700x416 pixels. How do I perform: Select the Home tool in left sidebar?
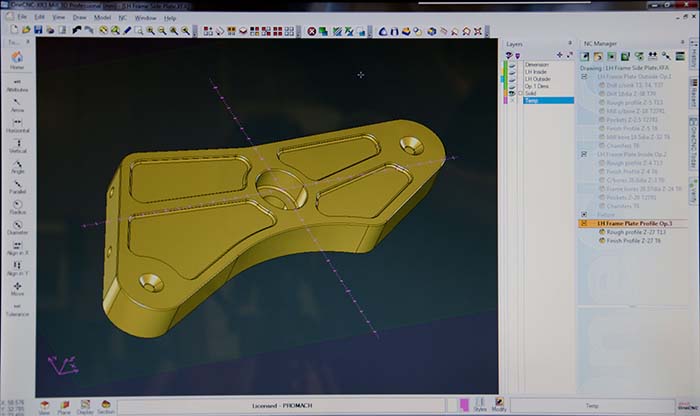tap(17, 60)
